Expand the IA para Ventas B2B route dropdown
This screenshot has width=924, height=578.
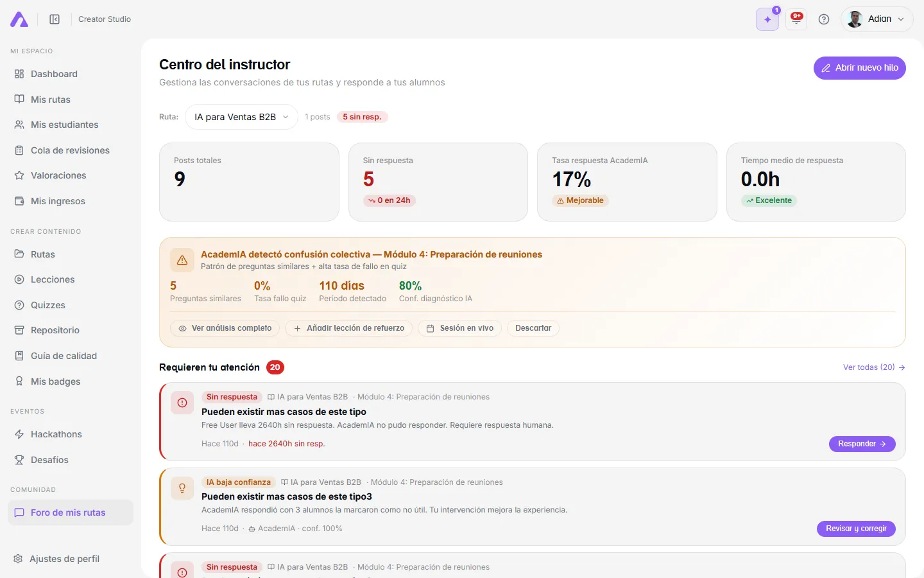tap(241, 117)
